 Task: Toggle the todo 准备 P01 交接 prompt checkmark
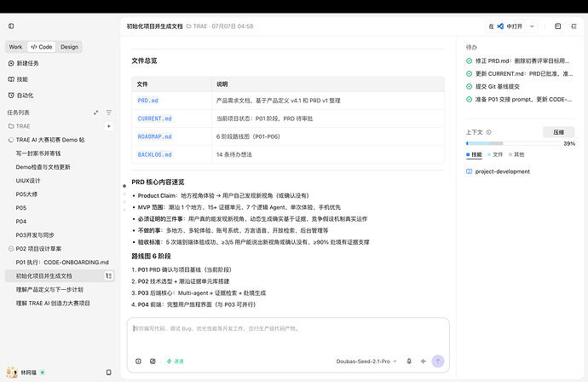(x=469, y=99)
